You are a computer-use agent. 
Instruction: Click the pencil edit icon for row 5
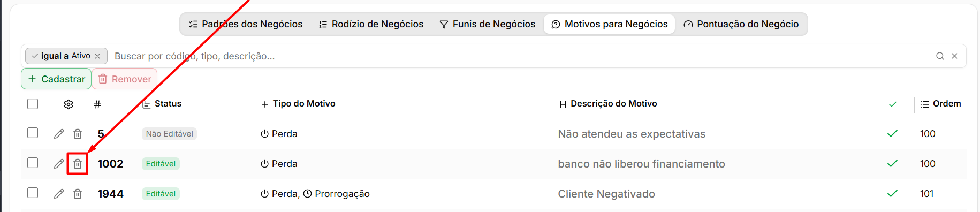(x=59, y=134)
